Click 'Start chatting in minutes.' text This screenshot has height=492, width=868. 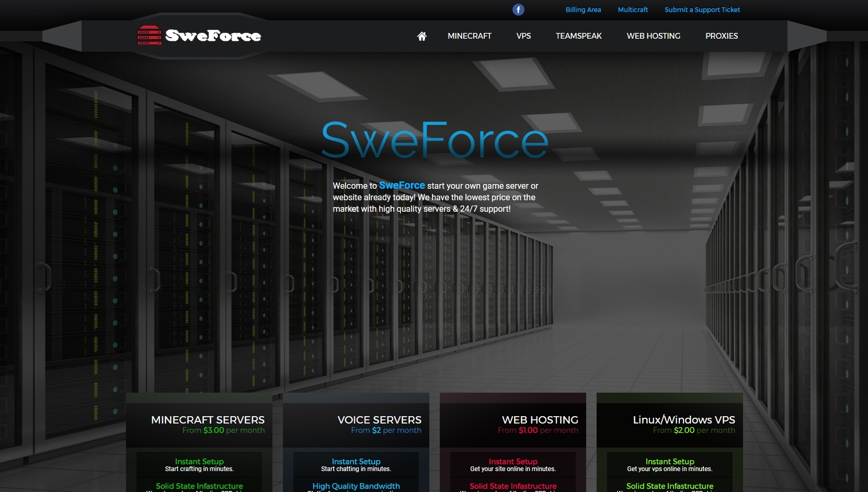tap(356, 469)
